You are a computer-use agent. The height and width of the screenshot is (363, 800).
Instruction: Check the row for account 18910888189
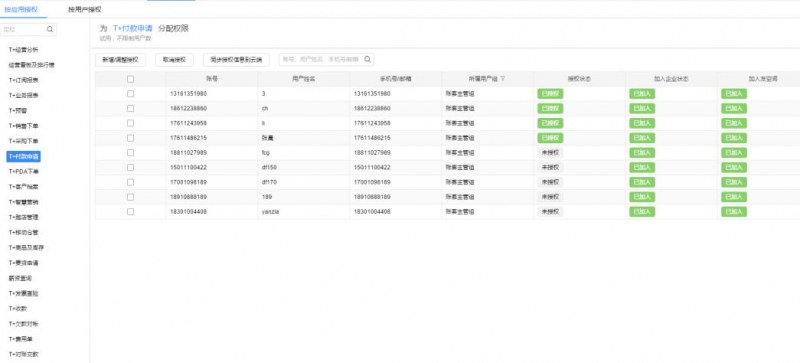pos(131,197)
